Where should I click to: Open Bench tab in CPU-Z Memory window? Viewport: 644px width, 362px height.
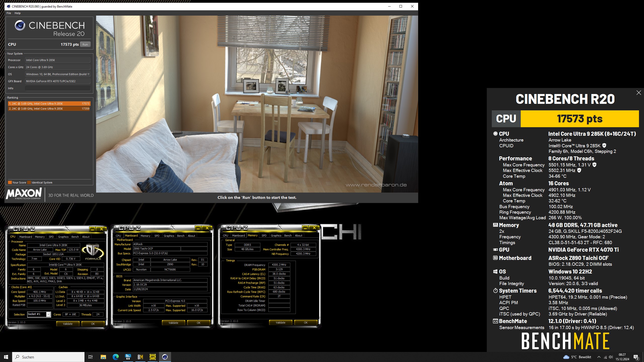click(288, 236)
